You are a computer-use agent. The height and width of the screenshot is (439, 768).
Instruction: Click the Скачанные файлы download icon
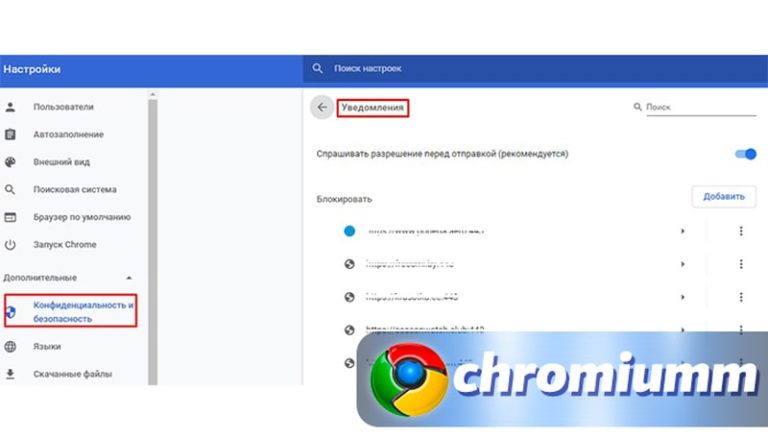pos(10,374)
